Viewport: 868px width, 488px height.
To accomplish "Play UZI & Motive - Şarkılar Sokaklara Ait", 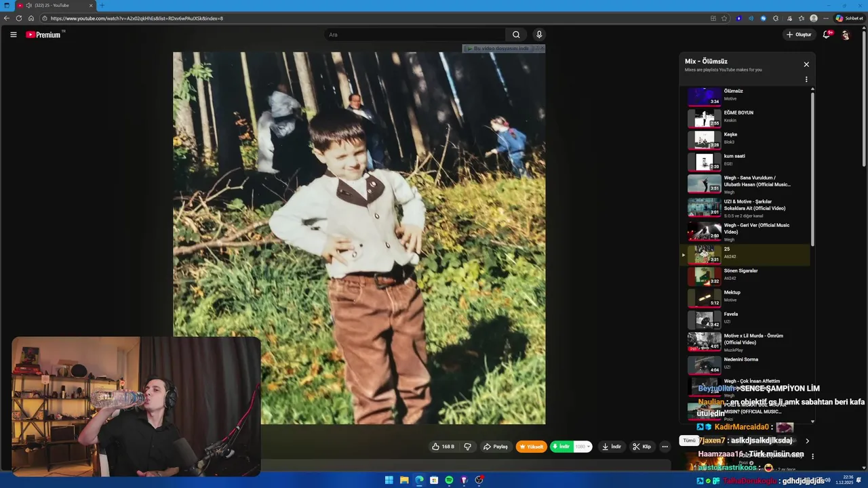I will tap(746, 208).
